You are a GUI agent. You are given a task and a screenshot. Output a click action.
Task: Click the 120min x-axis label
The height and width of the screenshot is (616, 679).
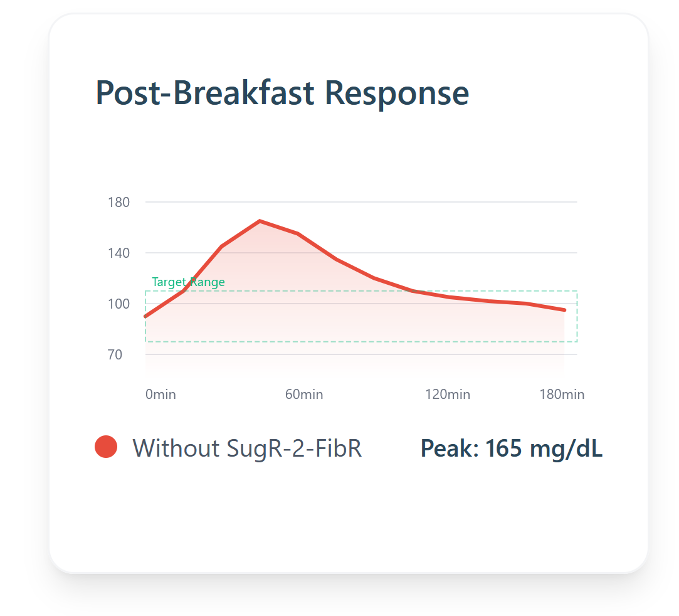click(448, 394)
